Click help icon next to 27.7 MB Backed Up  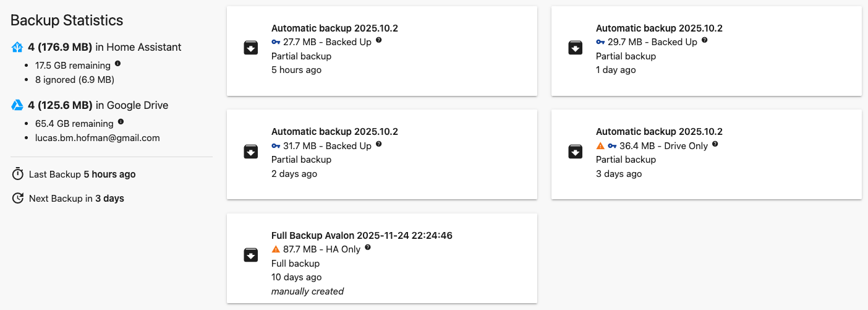click(x=379, y=41)
